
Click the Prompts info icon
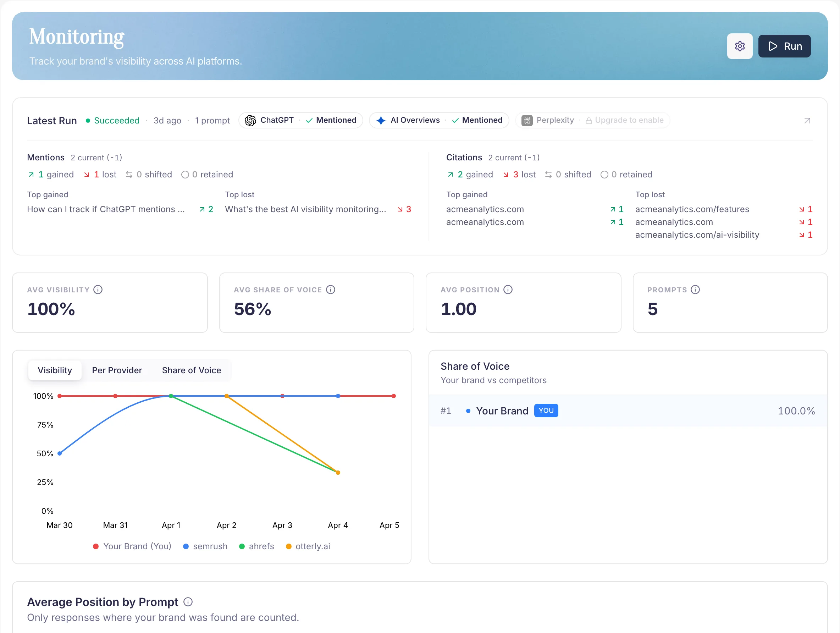(696, 289)
